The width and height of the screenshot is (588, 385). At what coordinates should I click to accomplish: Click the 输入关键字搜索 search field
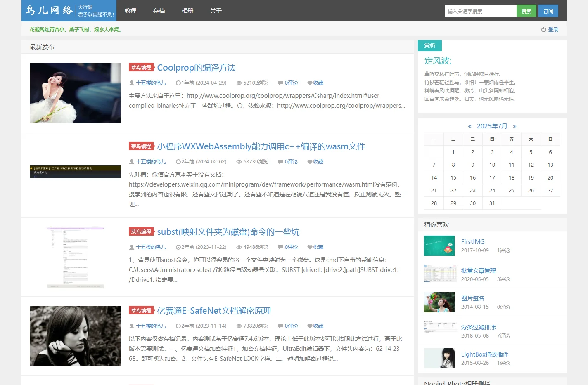481,11
